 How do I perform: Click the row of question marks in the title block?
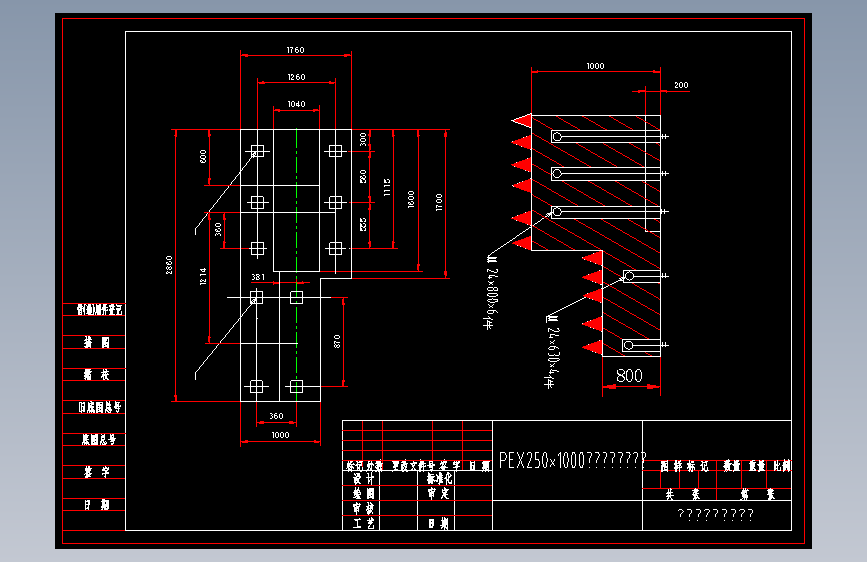click(x=715, y=514)
